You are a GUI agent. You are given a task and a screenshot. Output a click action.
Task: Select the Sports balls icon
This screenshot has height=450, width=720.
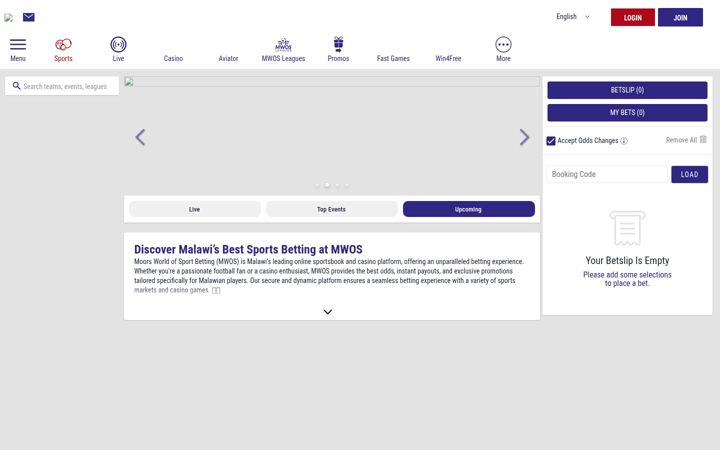click(x=63, y=45)
